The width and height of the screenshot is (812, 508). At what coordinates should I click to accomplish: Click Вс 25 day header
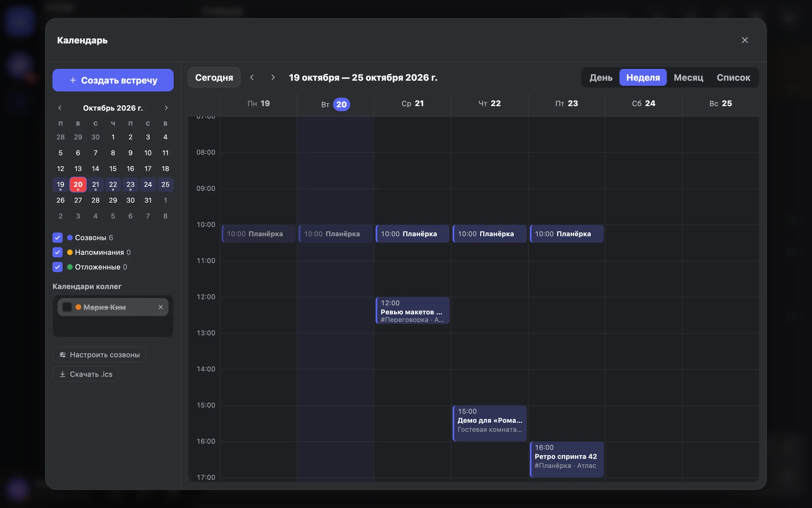(721, 103)
